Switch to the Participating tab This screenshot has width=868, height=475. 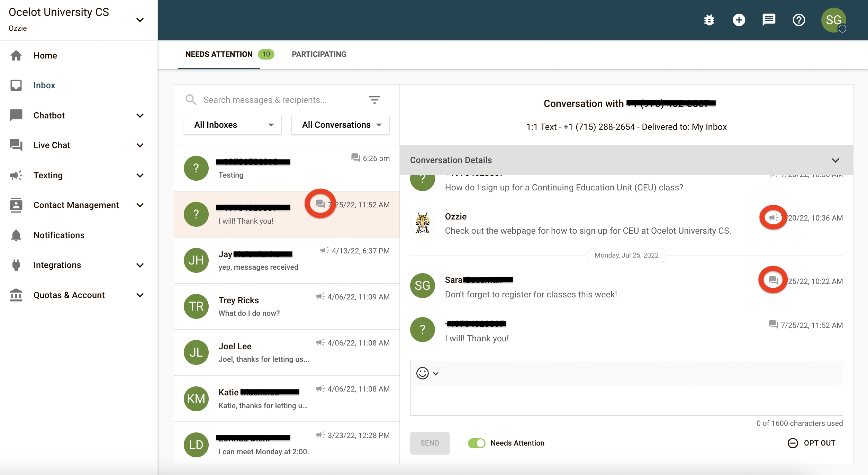pyautogui.click(x=319, y=54)
